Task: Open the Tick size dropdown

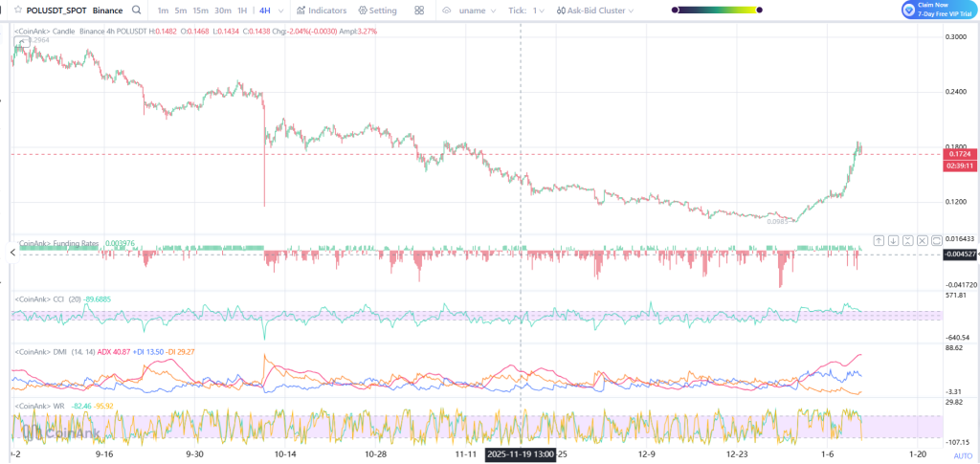Action: (525, 11)
